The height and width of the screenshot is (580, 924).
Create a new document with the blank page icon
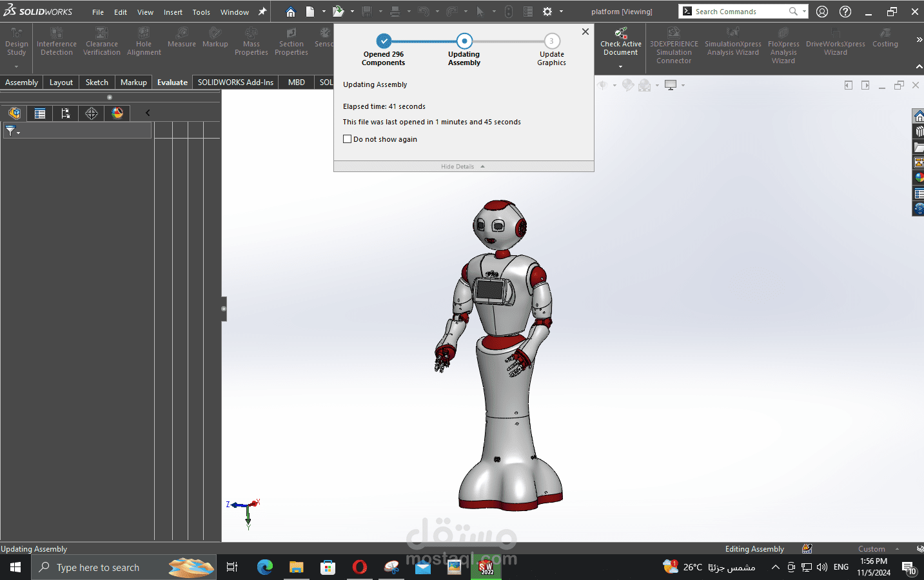pos(310,12)
